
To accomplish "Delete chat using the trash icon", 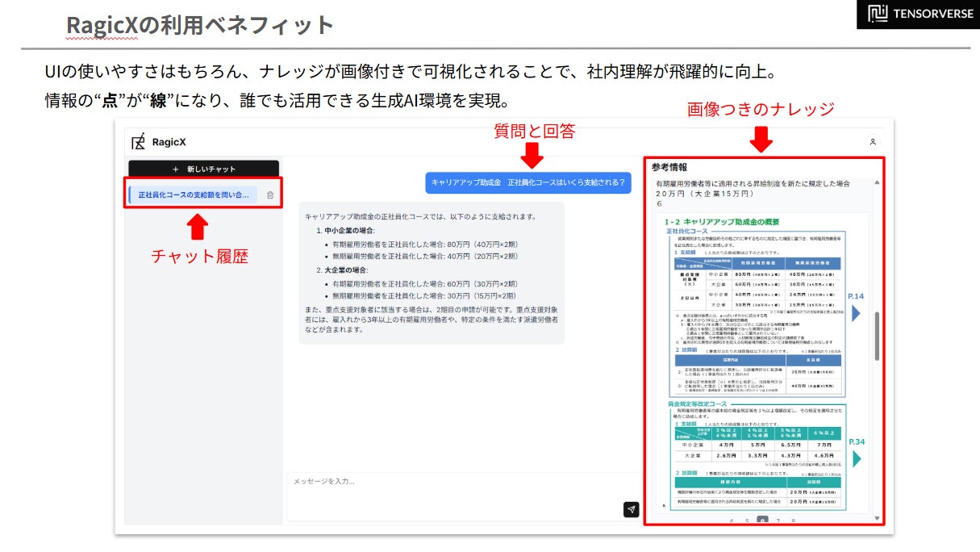I will pyautogui.click(x=270, y=195).
